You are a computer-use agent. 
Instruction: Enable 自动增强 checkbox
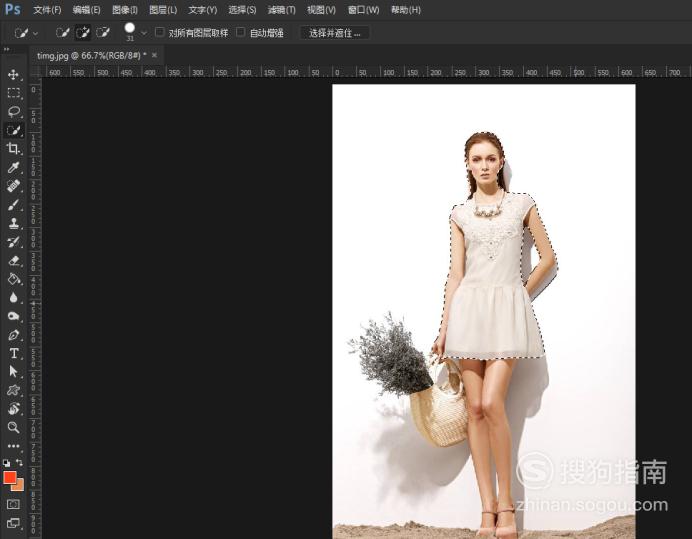pos(241,32)
